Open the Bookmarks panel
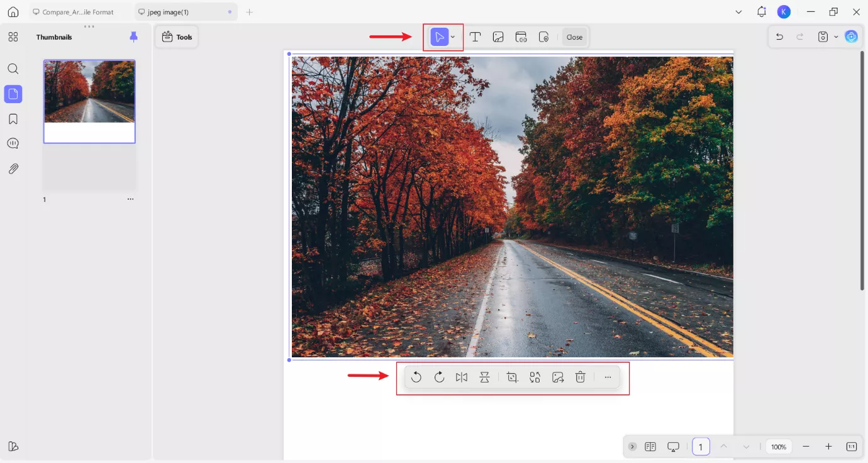 click(13, 118)
